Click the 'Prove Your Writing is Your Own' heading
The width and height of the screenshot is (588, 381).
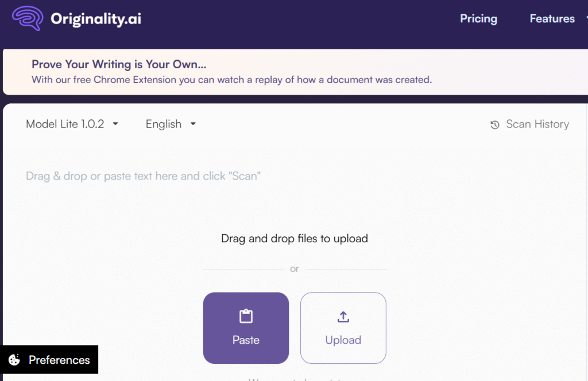119,64
